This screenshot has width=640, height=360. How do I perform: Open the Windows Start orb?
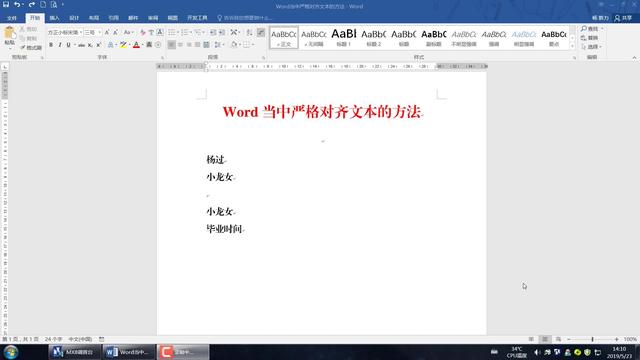pos(11,352)
